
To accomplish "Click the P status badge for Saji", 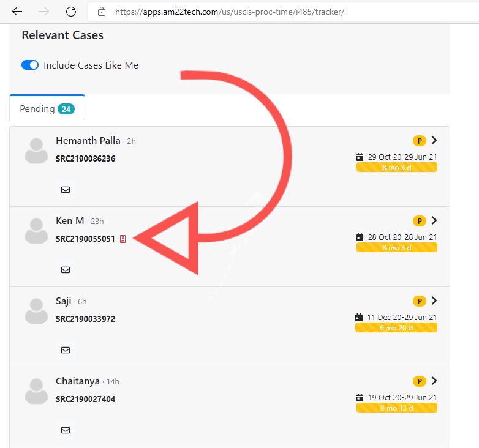I will tap(420, 301).
